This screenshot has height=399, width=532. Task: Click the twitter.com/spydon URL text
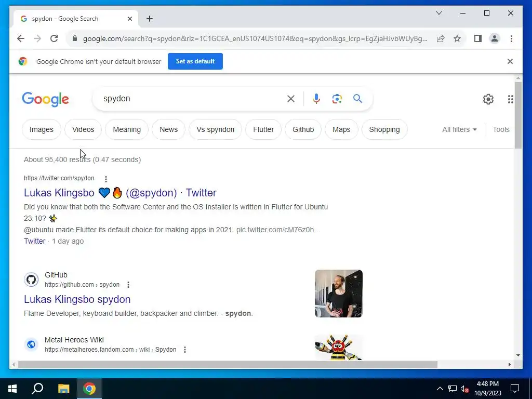59,179
